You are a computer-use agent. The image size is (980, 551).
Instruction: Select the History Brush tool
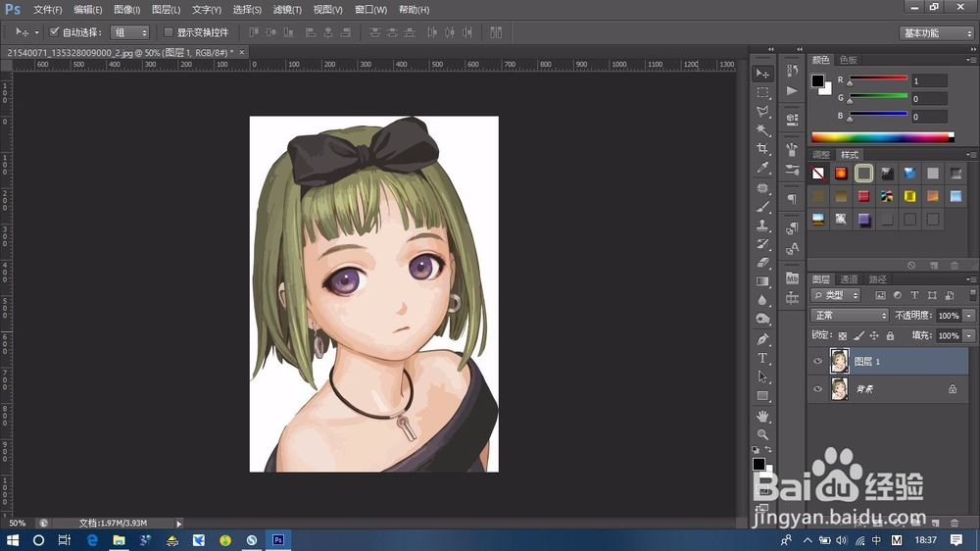tap(762, 244)
